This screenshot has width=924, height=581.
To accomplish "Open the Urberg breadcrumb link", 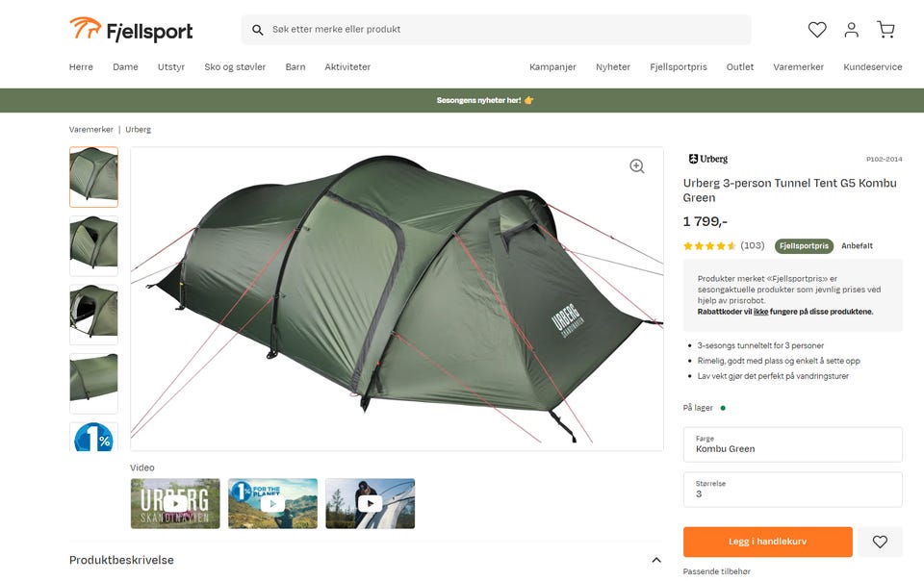I will click(x=138, y=130).
